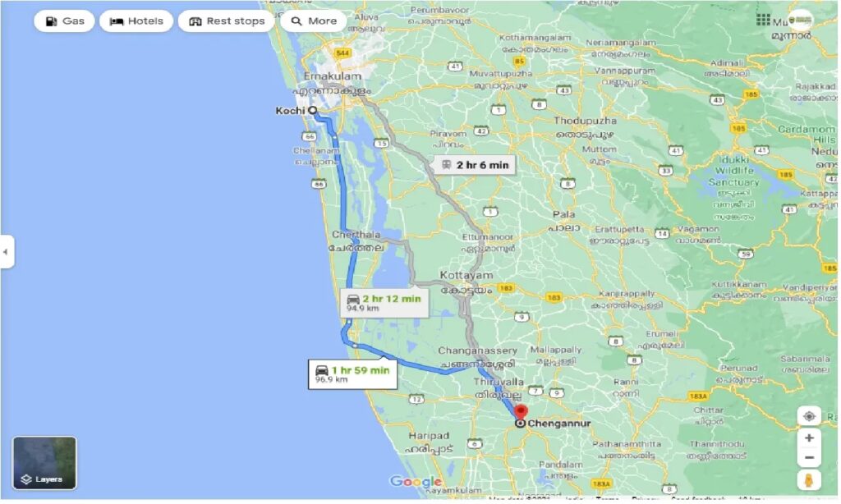
Task: Open the Google apps grid icon
Action: 763,20
